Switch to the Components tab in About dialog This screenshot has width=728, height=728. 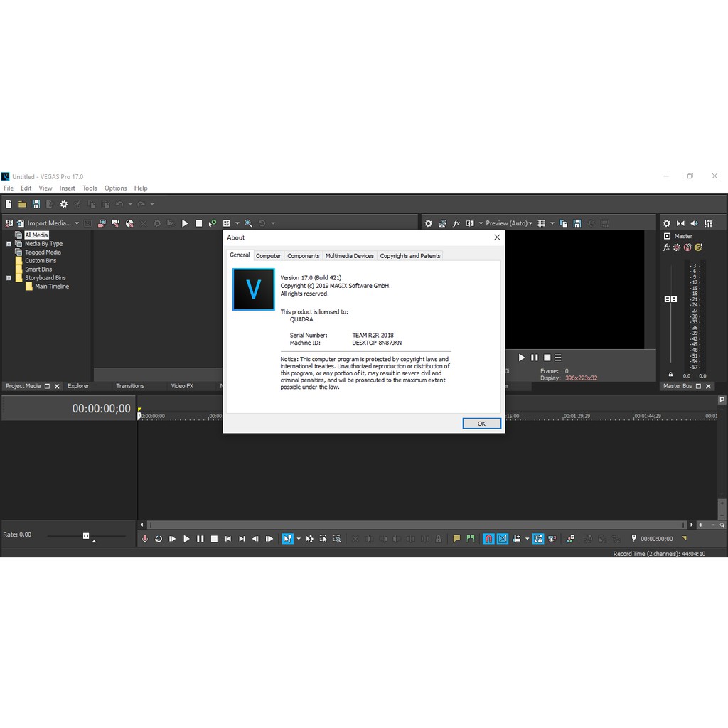click(x=303, y=256)
